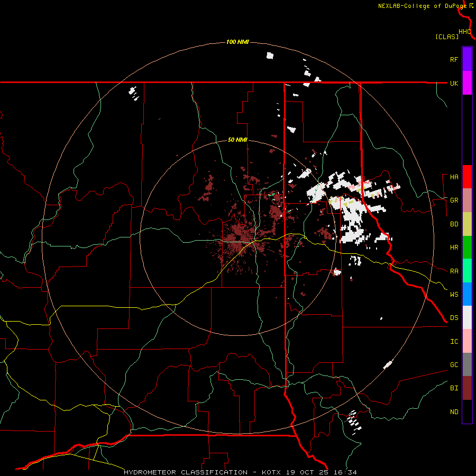Select the dusty pink GR legend swatch
The height and width of the screenshot is (476, 476).
point(467,200)
